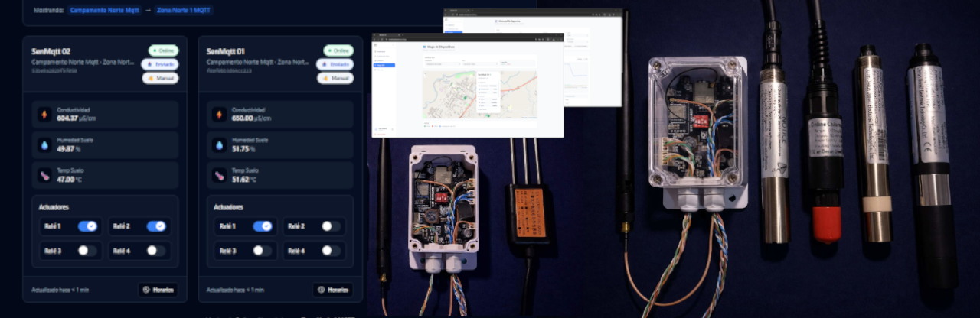
Task: Click SenMqtt 01 card title
Action: (x=226, y=51)
